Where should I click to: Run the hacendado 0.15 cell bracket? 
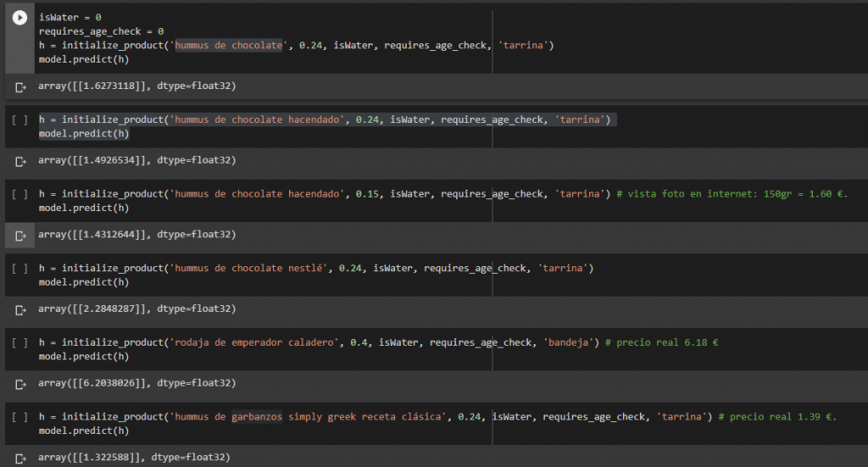tap(20, 194)
